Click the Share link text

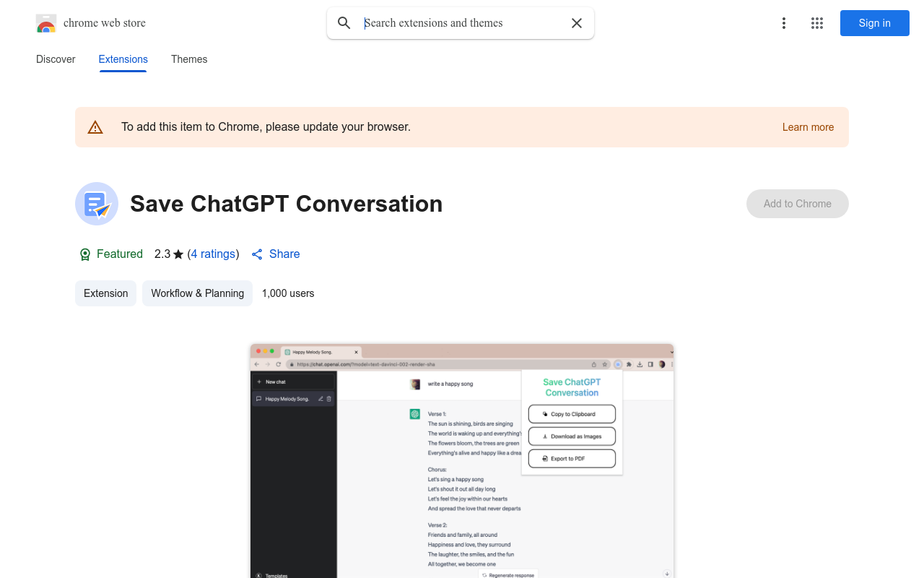pos(284,254)
